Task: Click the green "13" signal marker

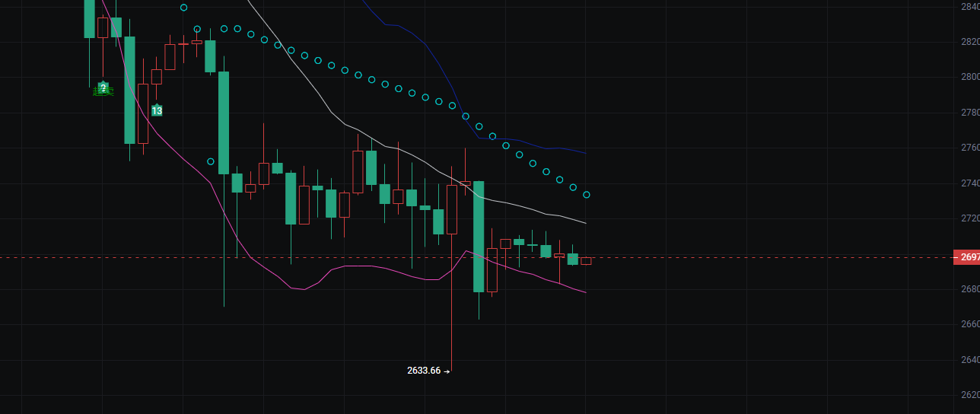Action: [x=157, y=111]
